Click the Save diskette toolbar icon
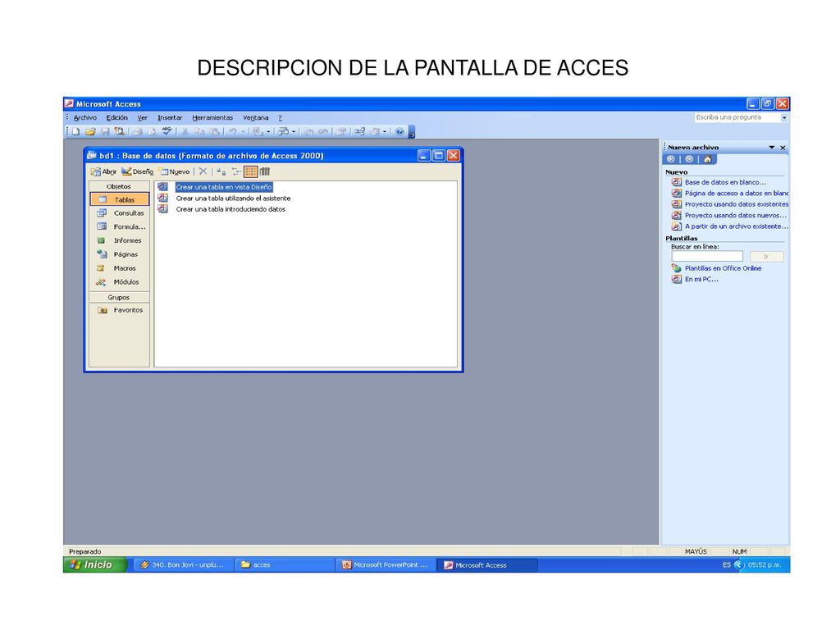840x630 pixels. (x=105, y=131)
